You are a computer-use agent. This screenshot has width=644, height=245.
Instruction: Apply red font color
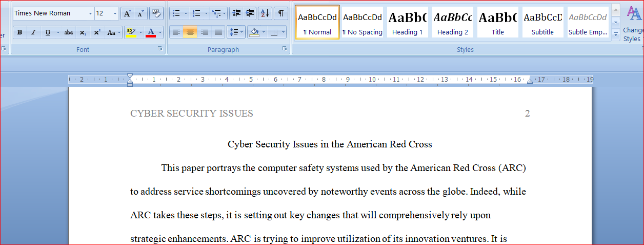click(151, 32)
